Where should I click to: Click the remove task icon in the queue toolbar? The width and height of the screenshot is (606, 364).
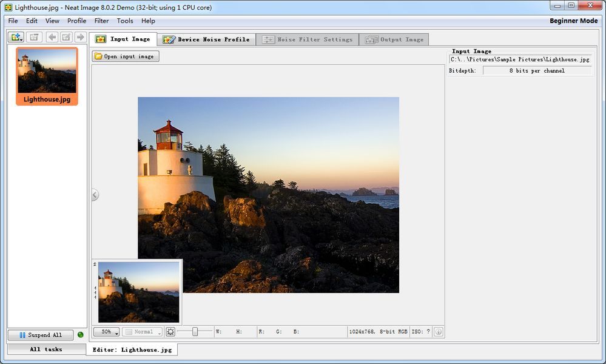tap(35, 37)
